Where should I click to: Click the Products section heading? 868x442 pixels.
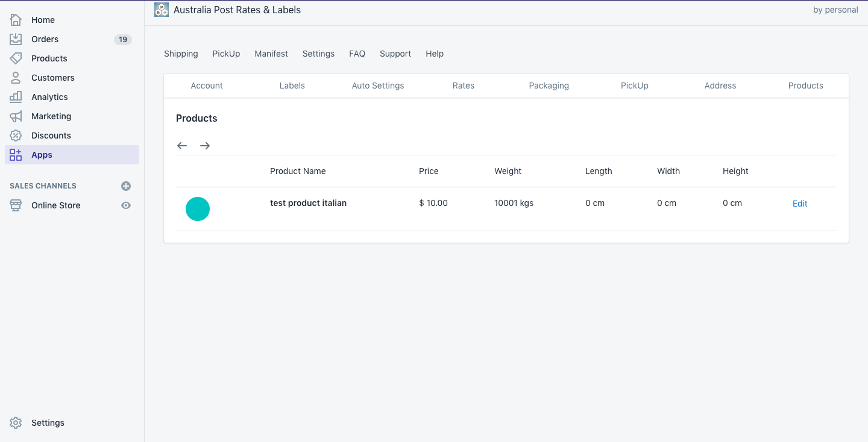coord(197,118)
